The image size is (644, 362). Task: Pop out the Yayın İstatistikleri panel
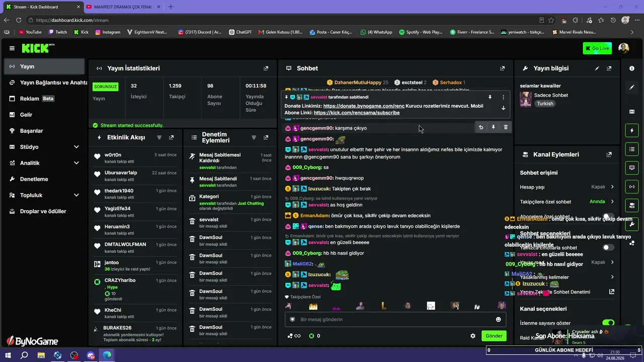pyautogui.click(x=266, y=68)
